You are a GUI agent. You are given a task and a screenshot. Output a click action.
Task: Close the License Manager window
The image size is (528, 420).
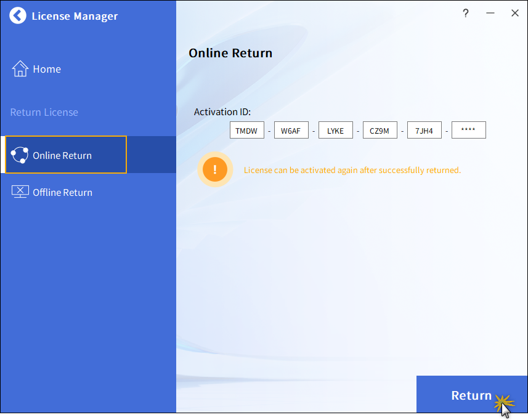click(x=515, y=13)
